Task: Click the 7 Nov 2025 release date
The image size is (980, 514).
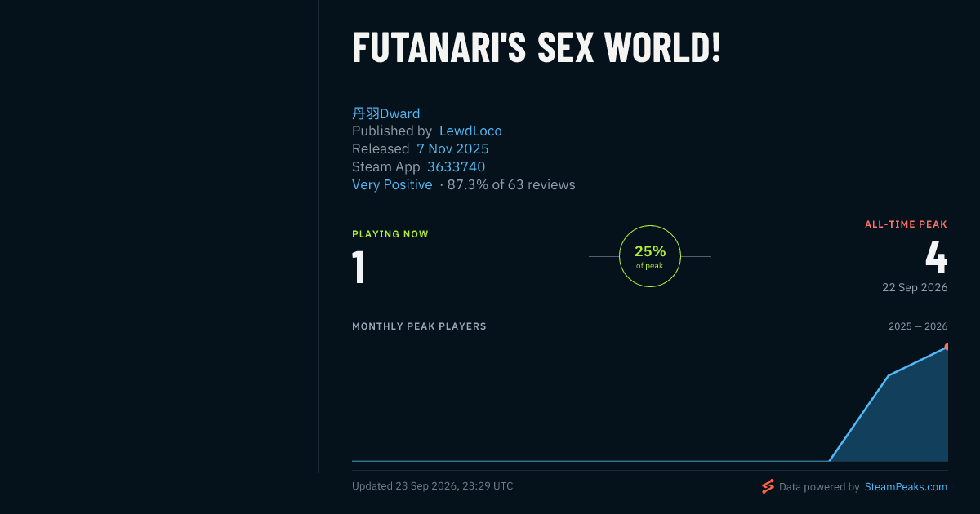Action: [452, 149]
